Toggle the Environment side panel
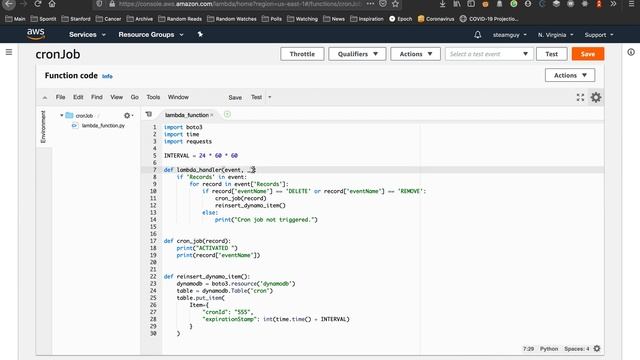 pyautogui.click(x=43, y=127)
